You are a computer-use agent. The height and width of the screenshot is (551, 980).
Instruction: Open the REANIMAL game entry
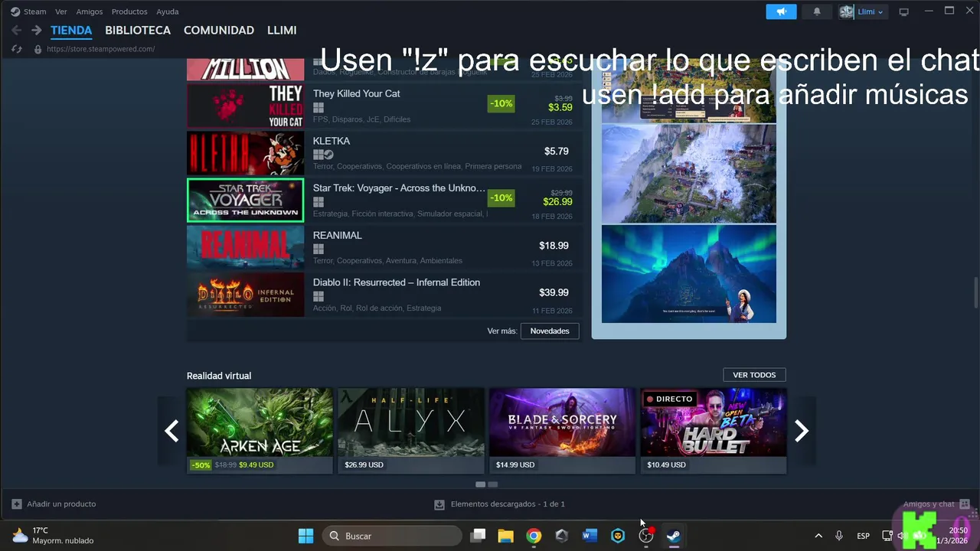tap(384, 247)
